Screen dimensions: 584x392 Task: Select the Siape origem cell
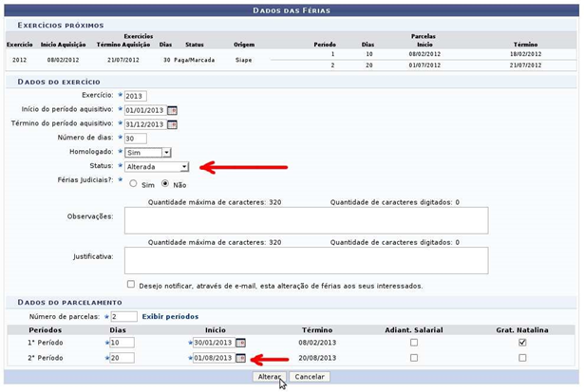pyautogui.click(x=244, y=60)
